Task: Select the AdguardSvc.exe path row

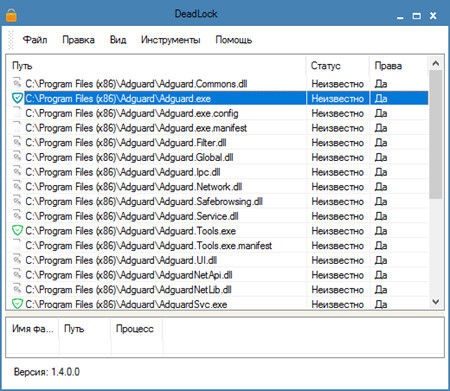Action: click(x=126, y=304)
